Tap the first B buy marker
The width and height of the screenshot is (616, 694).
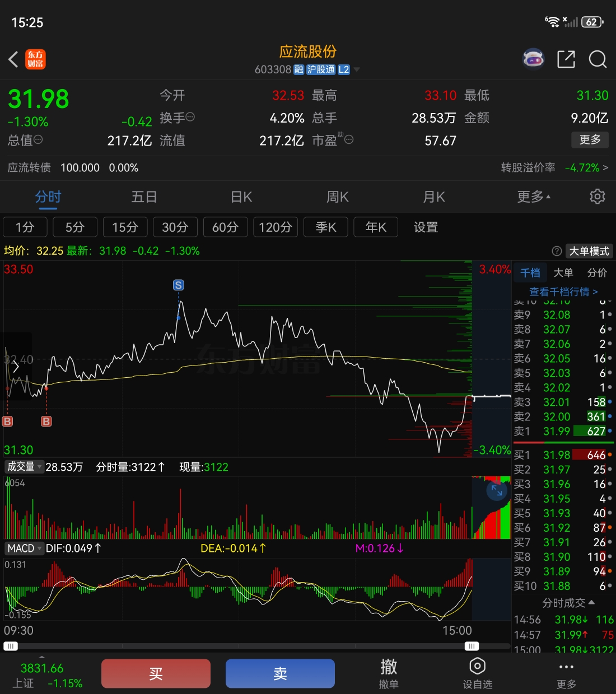(7, 421)
